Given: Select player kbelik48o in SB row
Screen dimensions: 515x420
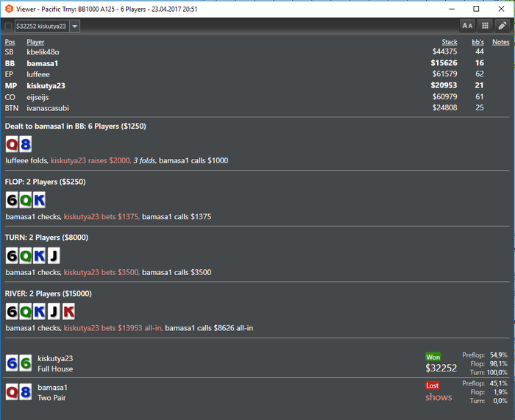Looking at the screenshot, I should (43, 52).
